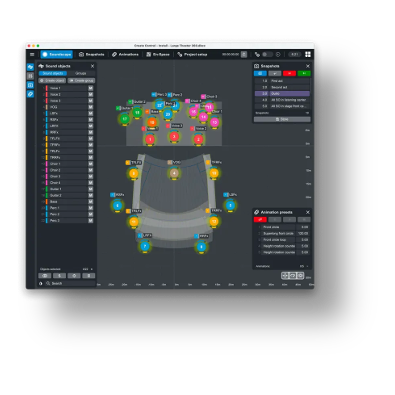Image resolution: width=395 pixels, height=395 pixels.
Task: Click the red Animation presets stop button
Action: [260, 219]
